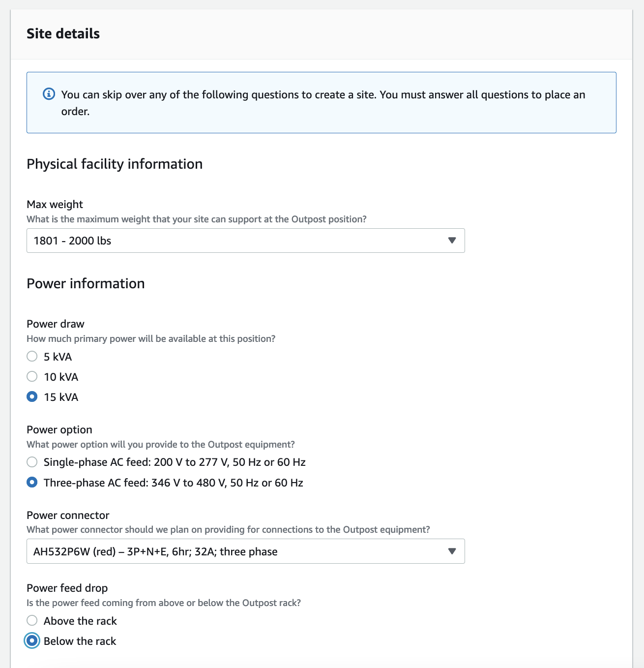The height and width of the screenshot is (668, 644).
Task: Select Above the rack power feed
Action: pos(32,620)
